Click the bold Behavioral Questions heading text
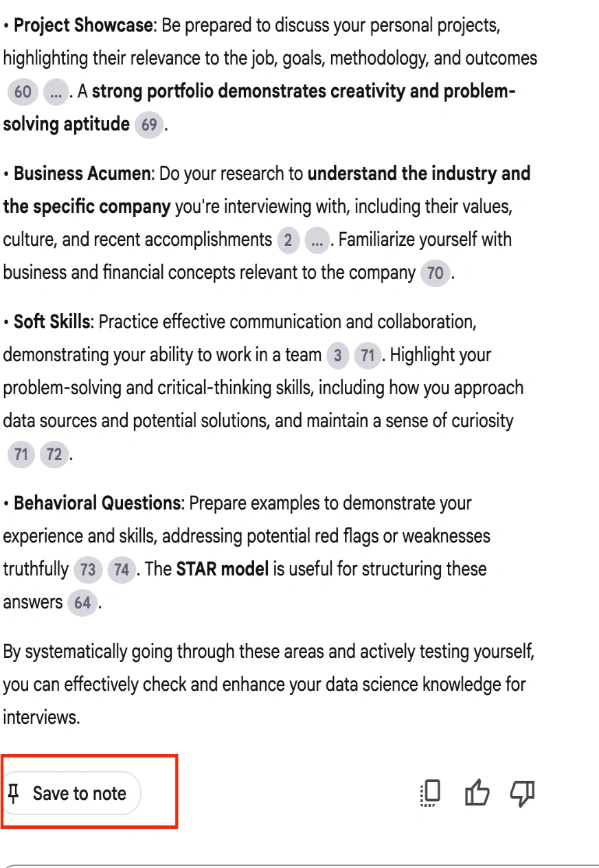This screenshot has width=599, height=868. [x=97, y=503]
